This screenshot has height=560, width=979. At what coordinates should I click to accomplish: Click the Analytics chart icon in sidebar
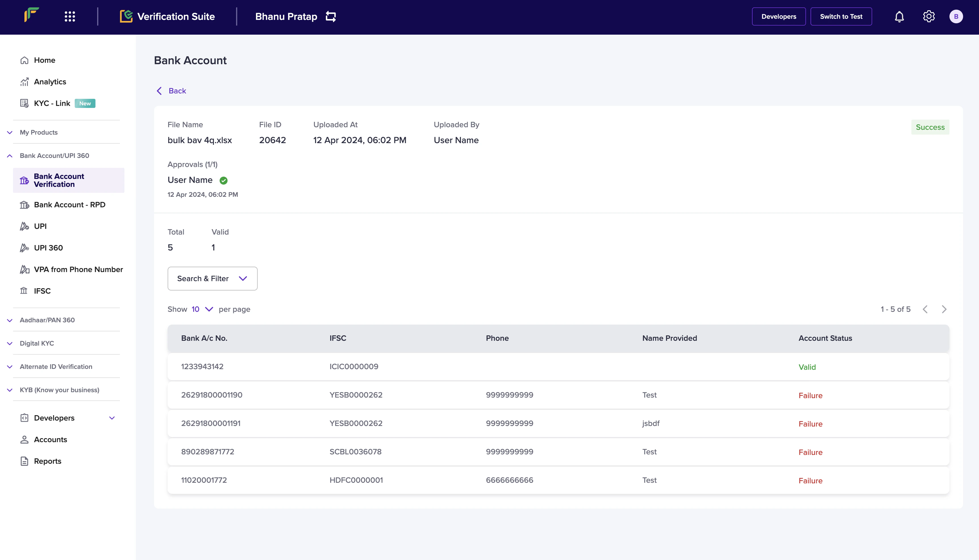[x=24, y=82]
